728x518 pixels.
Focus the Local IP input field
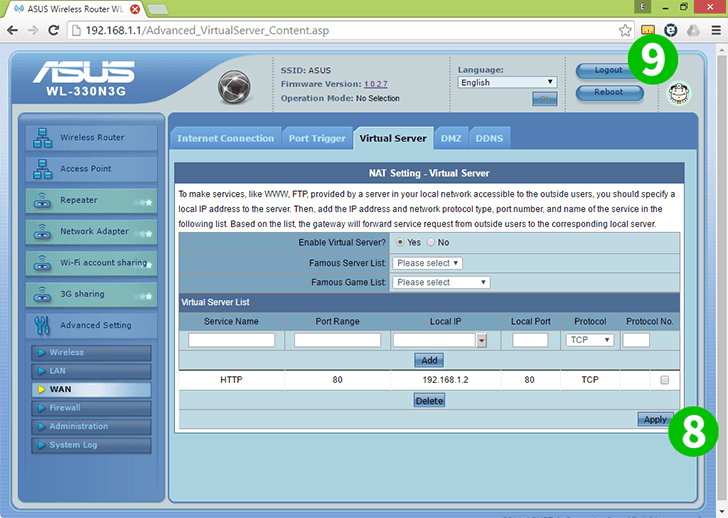[x=434, y=340]
